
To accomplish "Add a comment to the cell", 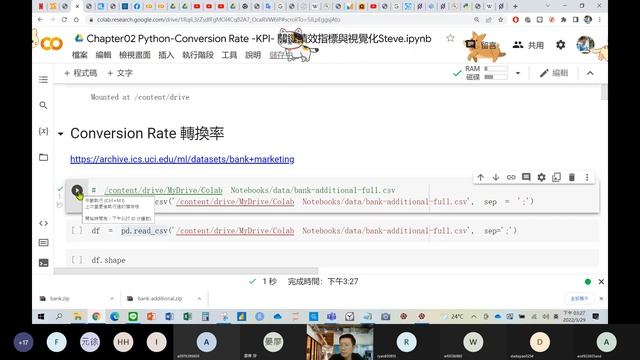I will tap(526, 177).
